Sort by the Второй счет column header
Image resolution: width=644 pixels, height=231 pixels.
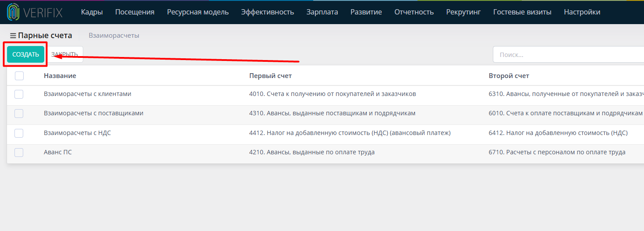point(509,76)
